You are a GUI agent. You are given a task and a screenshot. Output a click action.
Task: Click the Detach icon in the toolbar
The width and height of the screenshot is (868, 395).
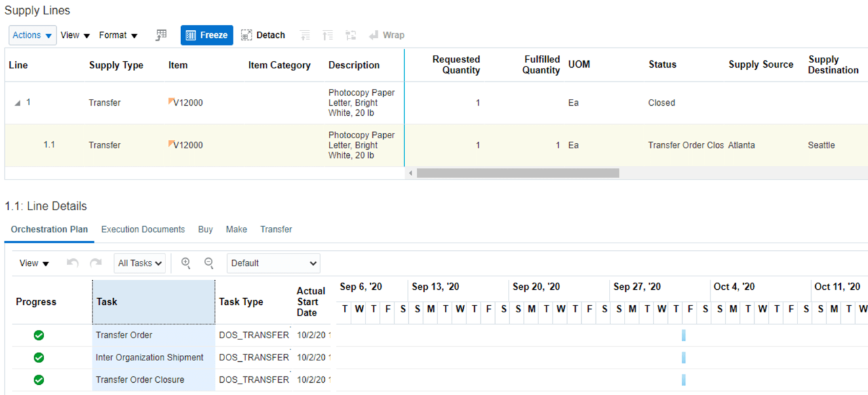pos(263,35)
